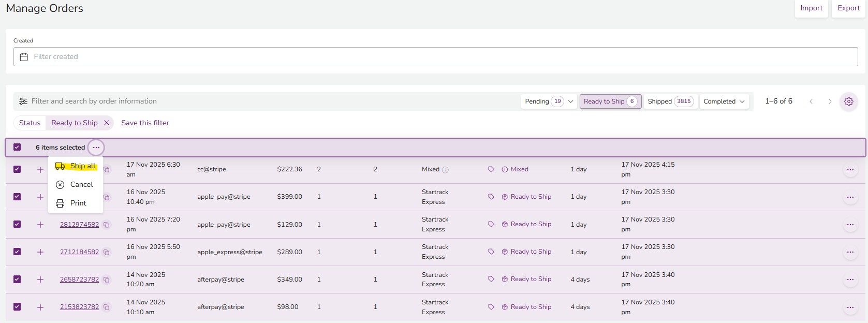
Task: Click the Filter created date field
Action: [435, 57]
